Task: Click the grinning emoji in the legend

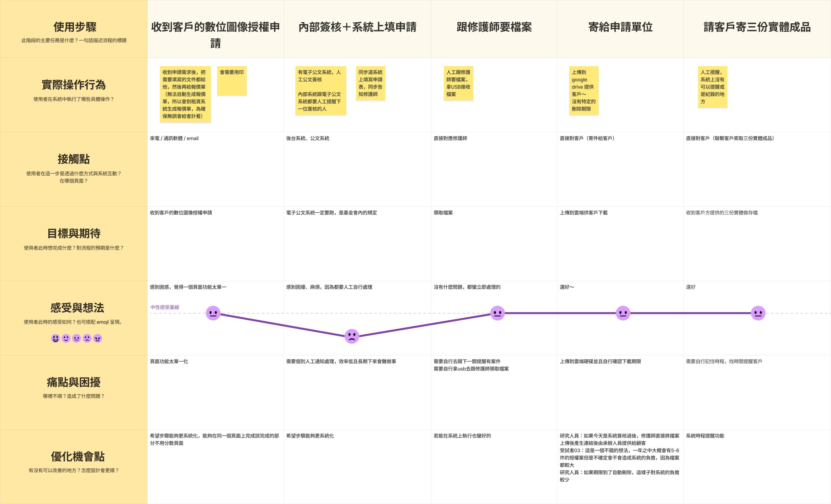Action: 55,338
